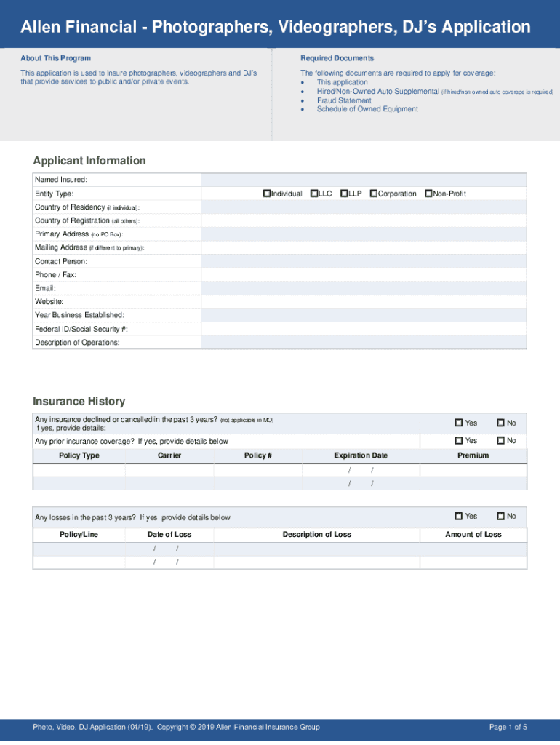Viewport: 560px width, 745px height.
Task: Tick Yes for insurance declined or cancelled
Action: [x=459, y=423]
